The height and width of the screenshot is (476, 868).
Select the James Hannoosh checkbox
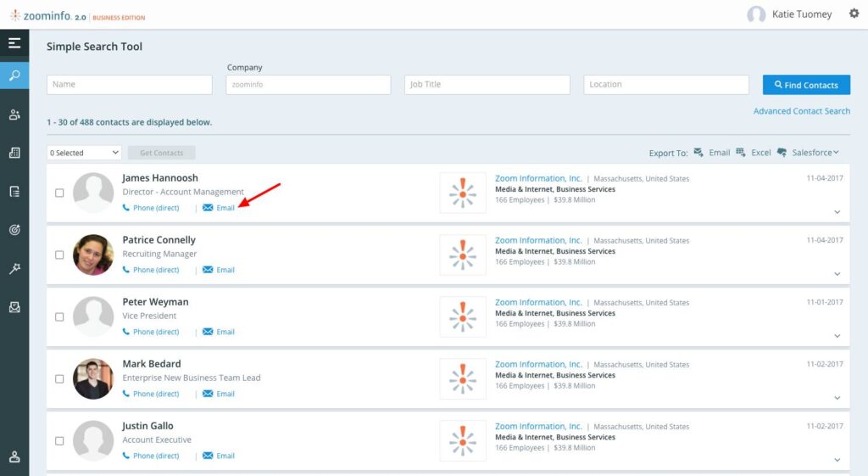click(59, 193)
